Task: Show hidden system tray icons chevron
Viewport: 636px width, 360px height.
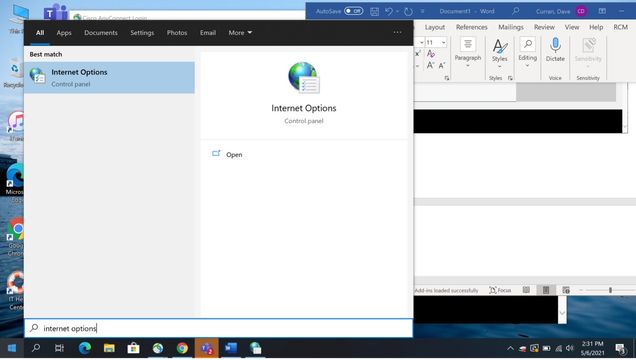Action: click(510, 348)
